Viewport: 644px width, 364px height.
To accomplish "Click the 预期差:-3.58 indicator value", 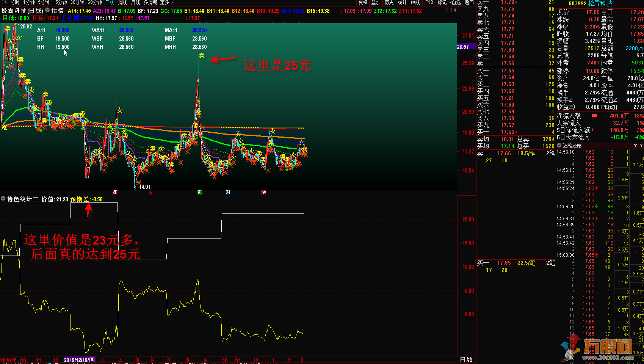I will pyautogui.click(x=86, y=199).
